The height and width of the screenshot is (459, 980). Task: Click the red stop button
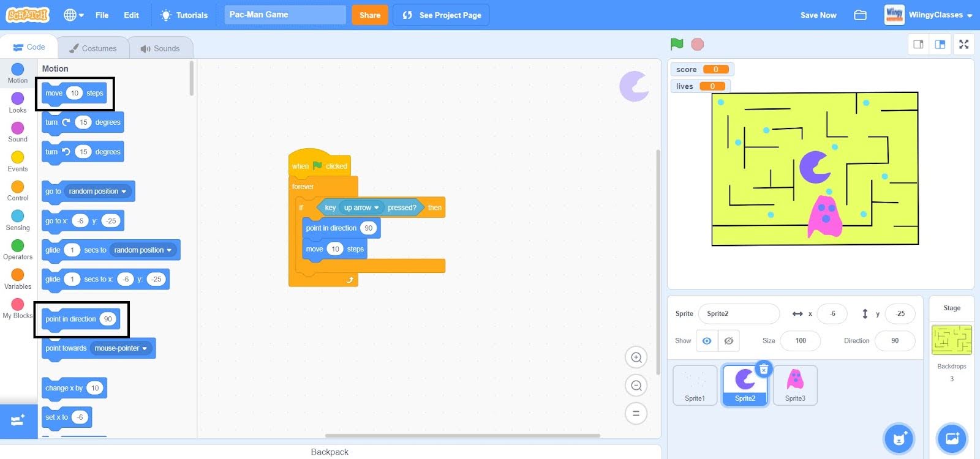pyautogui.click(x=697, y=44)
